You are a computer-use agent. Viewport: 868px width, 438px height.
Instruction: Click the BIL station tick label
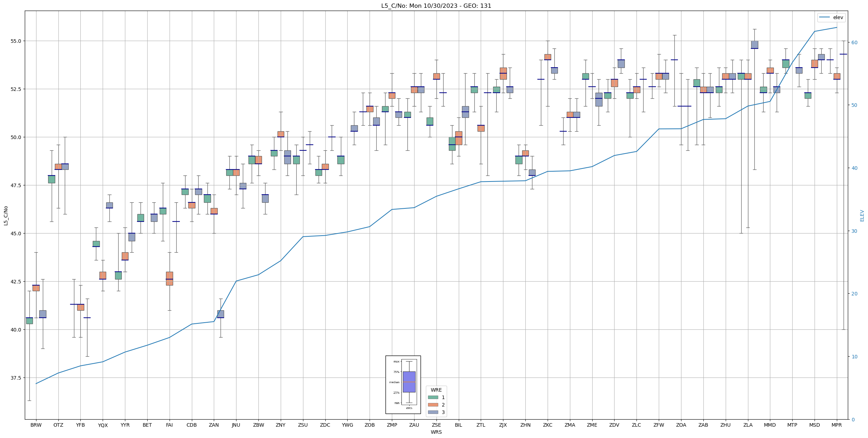pyautogui.click(x=458, y=425)
